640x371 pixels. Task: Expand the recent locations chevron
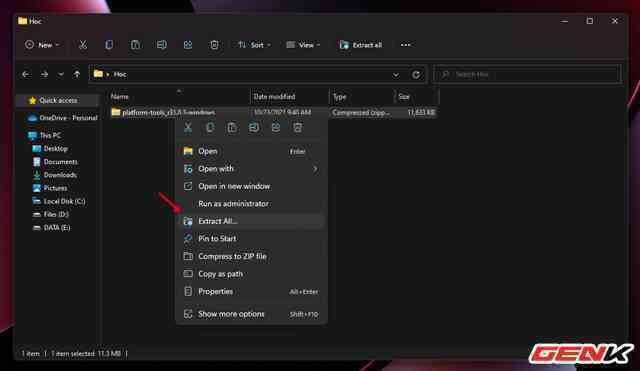coord(60,74)
